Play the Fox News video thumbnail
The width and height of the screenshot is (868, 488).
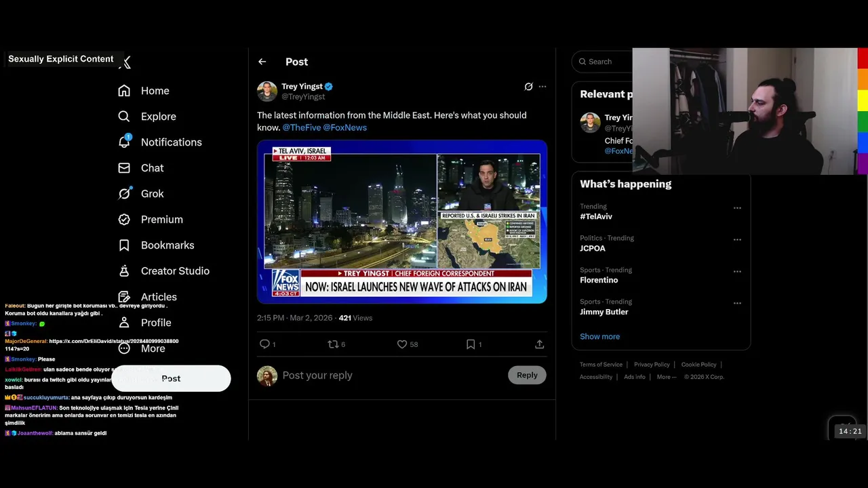pyautogui.click(x=402, y=222)
